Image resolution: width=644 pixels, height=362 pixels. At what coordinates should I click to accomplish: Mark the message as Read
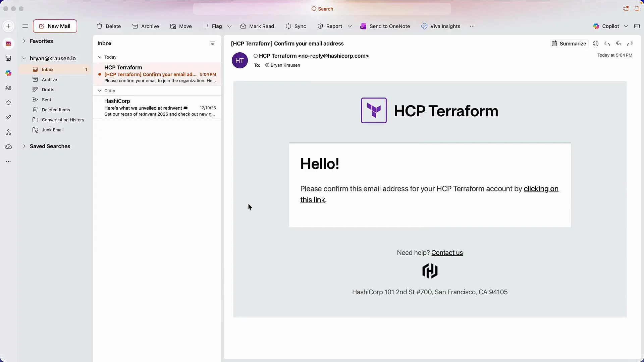pyautogui.click(x=257, y=26)
